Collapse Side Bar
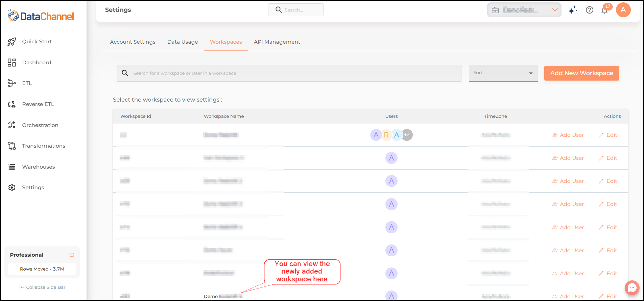Image resolution: width=644 pixels, height=301 pixels. point(42,287)
